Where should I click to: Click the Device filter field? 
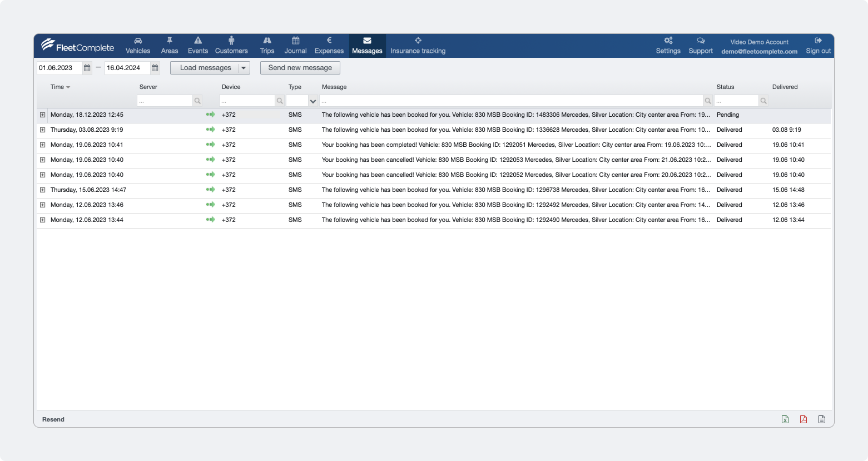point(247,101)
